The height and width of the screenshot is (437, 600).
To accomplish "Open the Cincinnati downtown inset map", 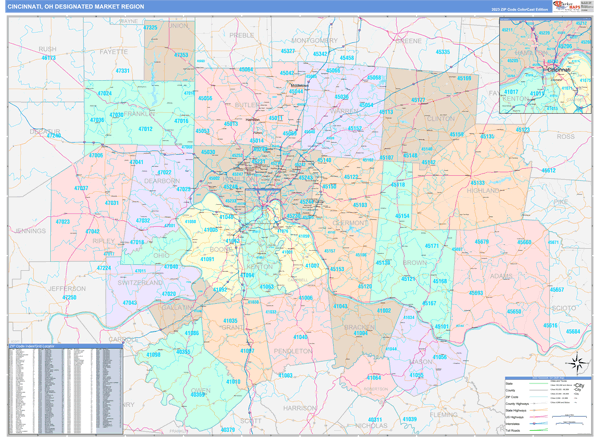I will (x=545, y=65).
